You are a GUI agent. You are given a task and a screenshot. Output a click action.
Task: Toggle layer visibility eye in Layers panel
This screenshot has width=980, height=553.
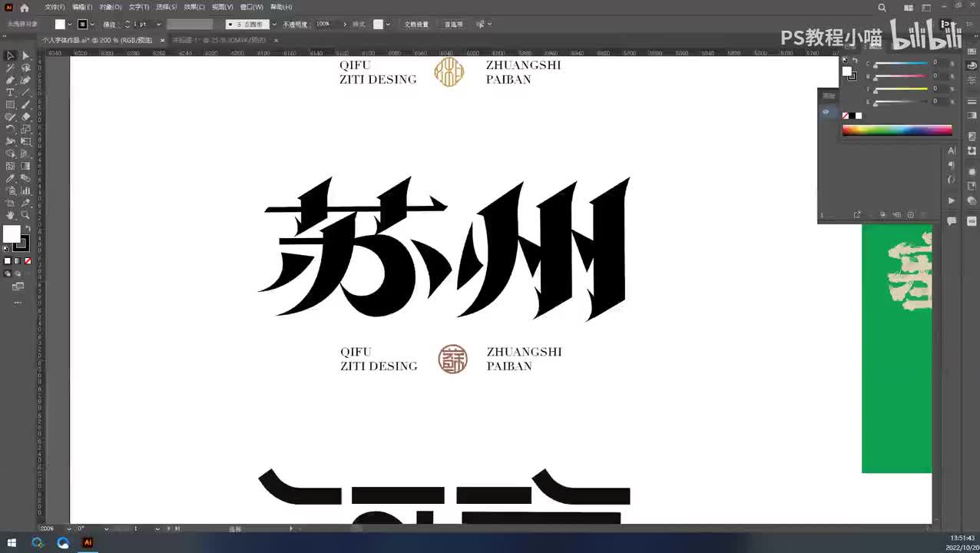click(x=826, y=111)
